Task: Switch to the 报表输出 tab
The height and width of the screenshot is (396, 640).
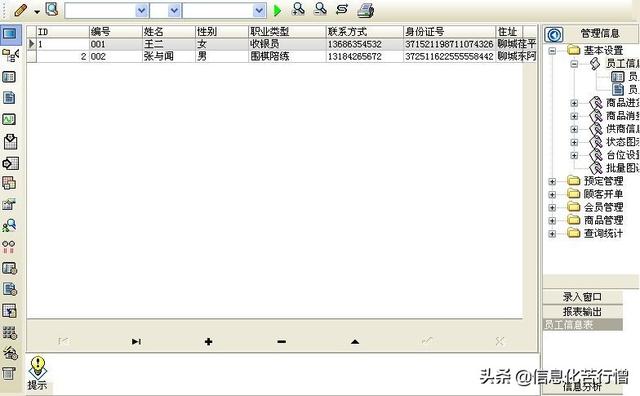Action: tap(582, 311)
